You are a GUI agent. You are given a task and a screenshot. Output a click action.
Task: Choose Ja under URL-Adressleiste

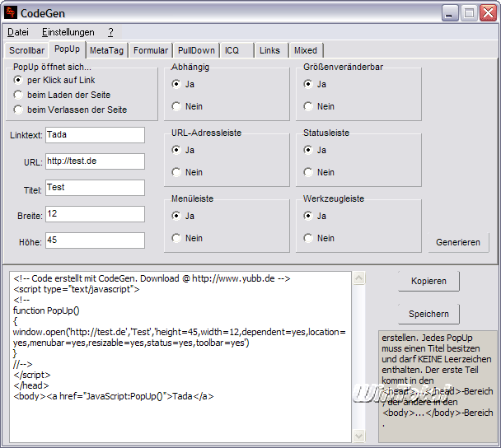pyautogui.click(x=183, y=150)
